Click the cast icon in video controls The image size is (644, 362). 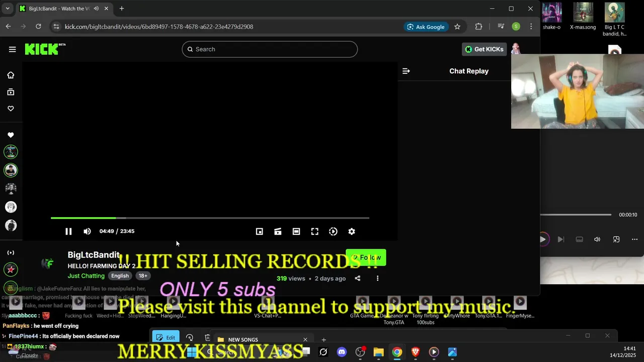[x=278, y=231]
